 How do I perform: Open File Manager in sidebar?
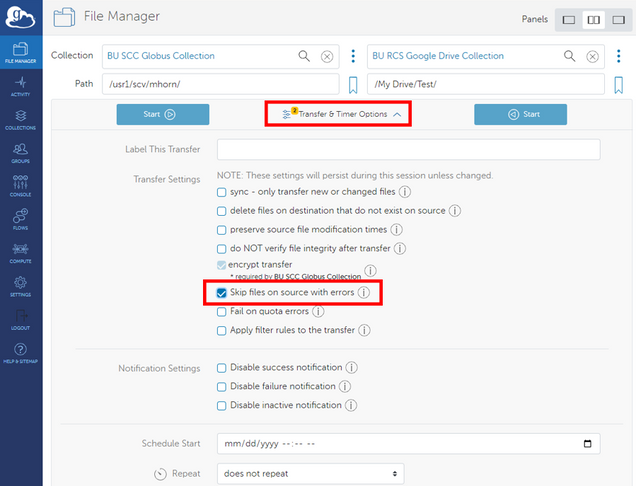coord(21,52)
